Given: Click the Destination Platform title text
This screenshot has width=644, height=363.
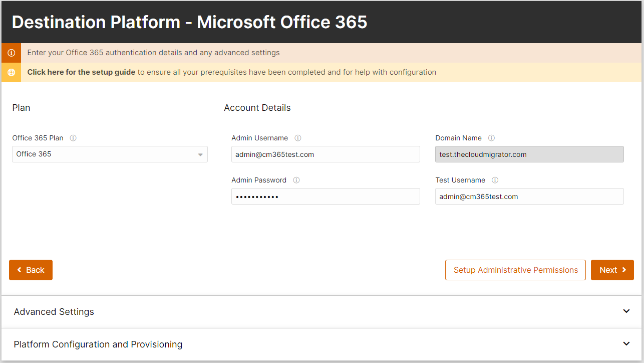Looking at the screenshot, I should [189, 22].
